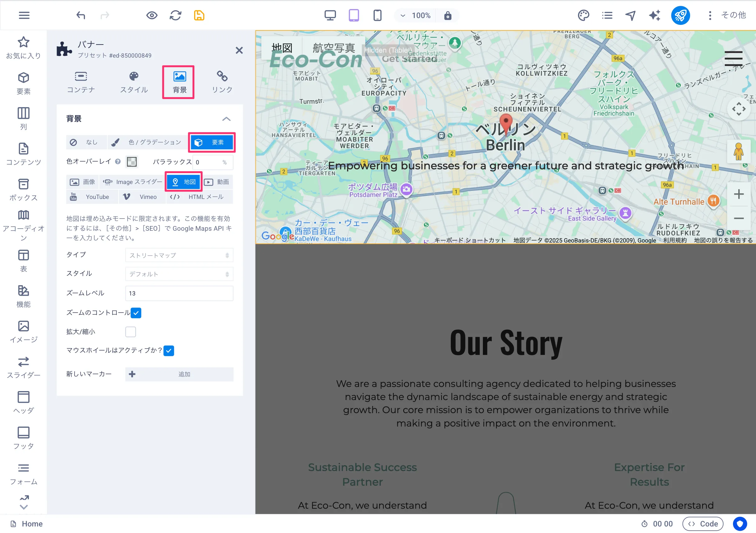Click the パララックス percentage field
The width and height of the screenshot is (756, 533).
click(213, 163)
